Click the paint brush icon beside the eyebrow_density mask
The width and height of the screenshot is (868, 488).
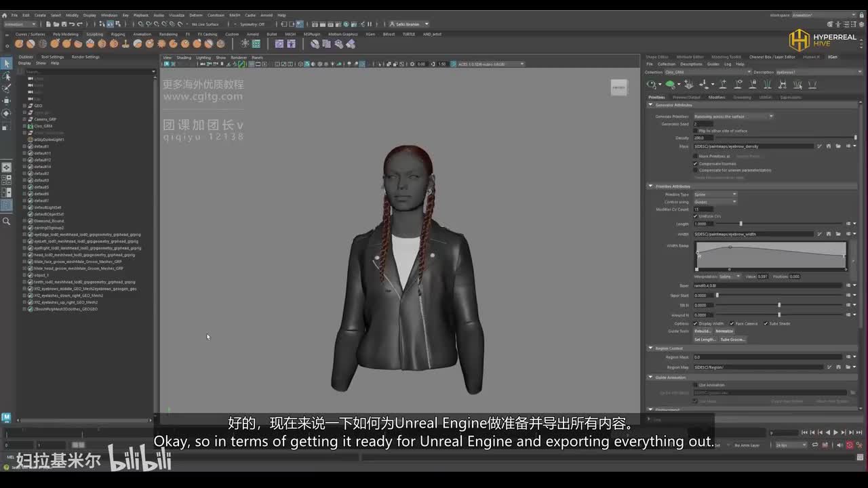point(819,146)
